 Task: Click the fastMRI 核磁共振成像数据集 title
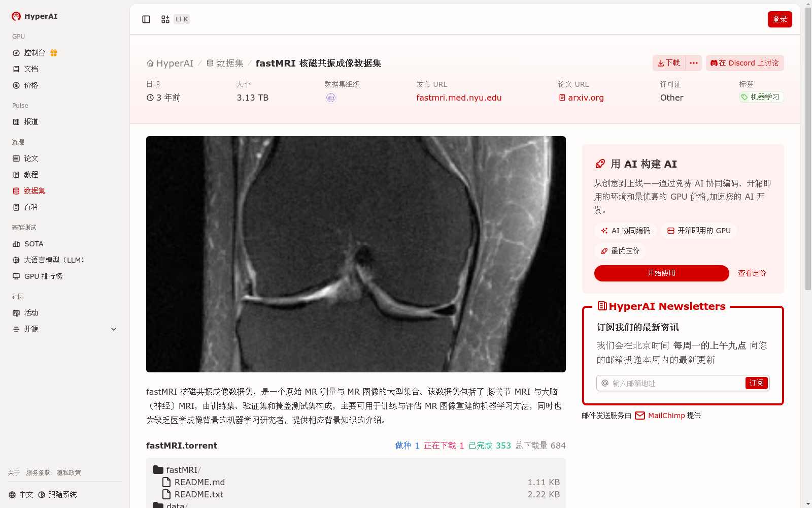(x=318, y=63)
